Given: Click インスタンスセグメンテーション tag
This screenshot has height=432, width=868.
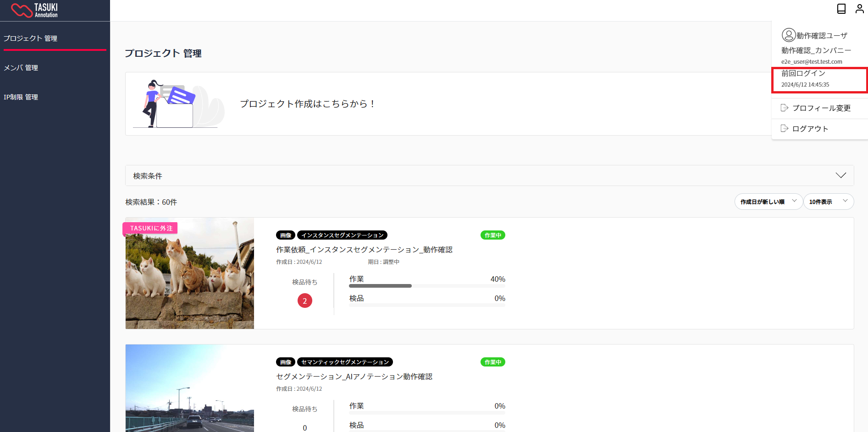Looking at the screenshot, I should (x=343, y=235).
